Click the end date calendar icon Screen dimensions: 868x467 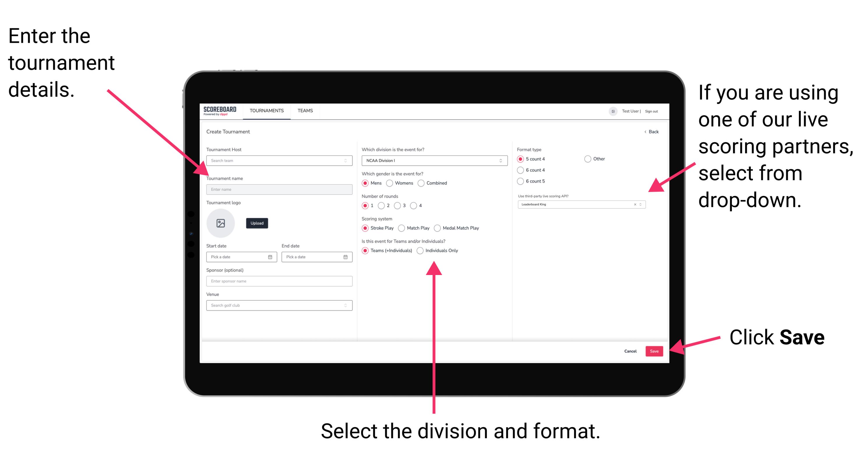(x=346, y=257)
